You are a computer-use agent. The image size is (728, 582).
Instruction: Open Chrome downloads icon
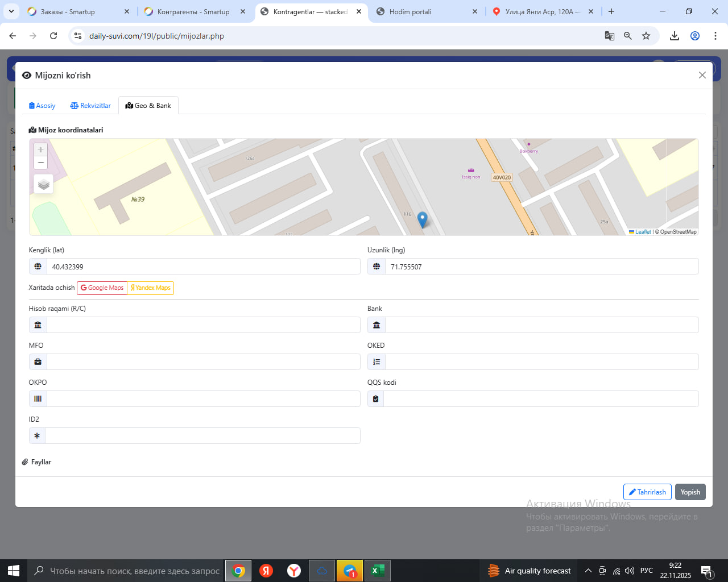675,36
